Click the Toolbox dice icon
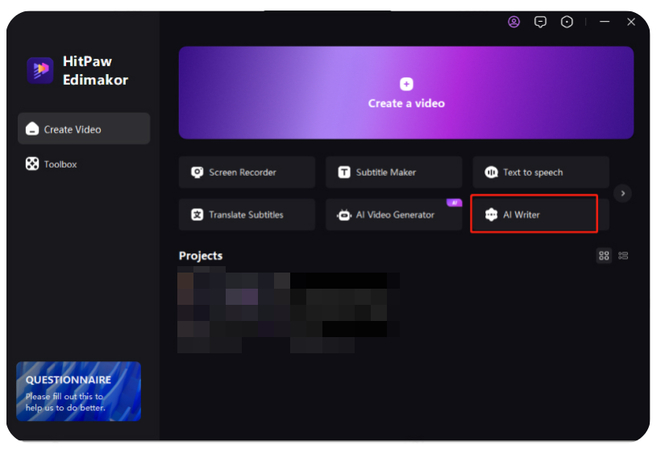 pos(32,164)
